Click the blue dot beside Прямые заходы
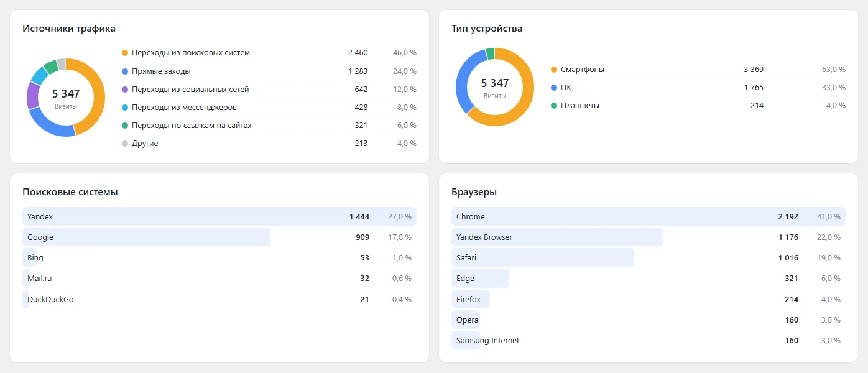Screen dimensions: 868x373 tap(125, 71)
